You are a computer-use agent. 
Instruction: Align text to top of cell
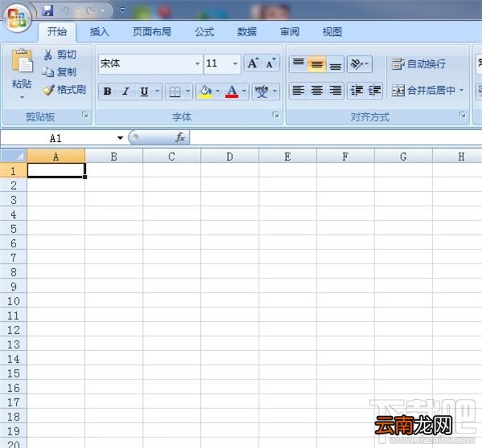(x=298, y=64)
